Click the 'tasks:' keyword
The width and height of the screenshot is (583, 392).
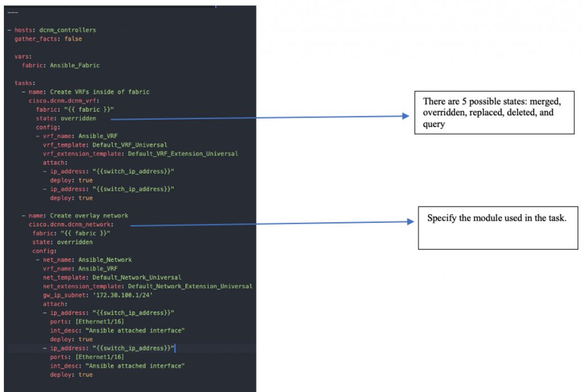pyautogui.click(x=25, y=83)
